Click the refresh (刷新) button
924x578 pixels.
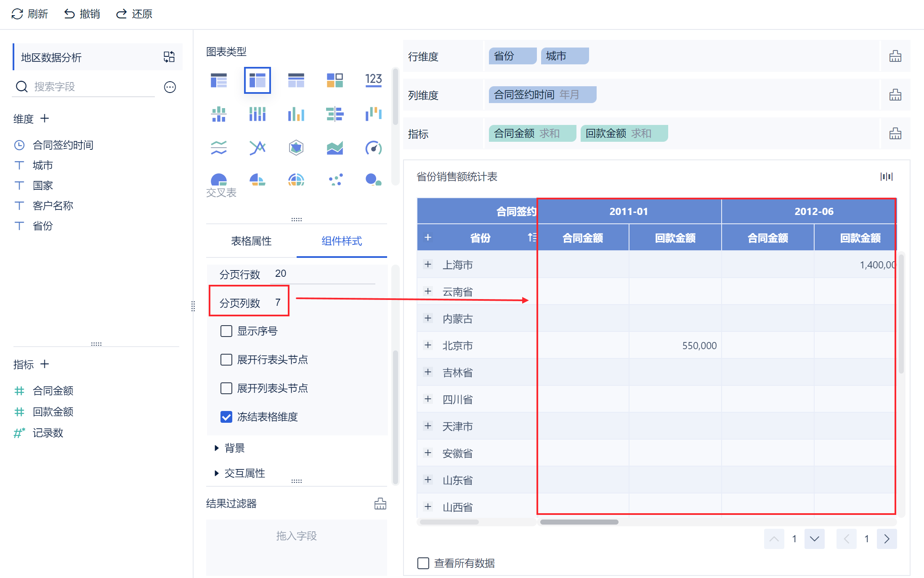[x=29, y=14]
